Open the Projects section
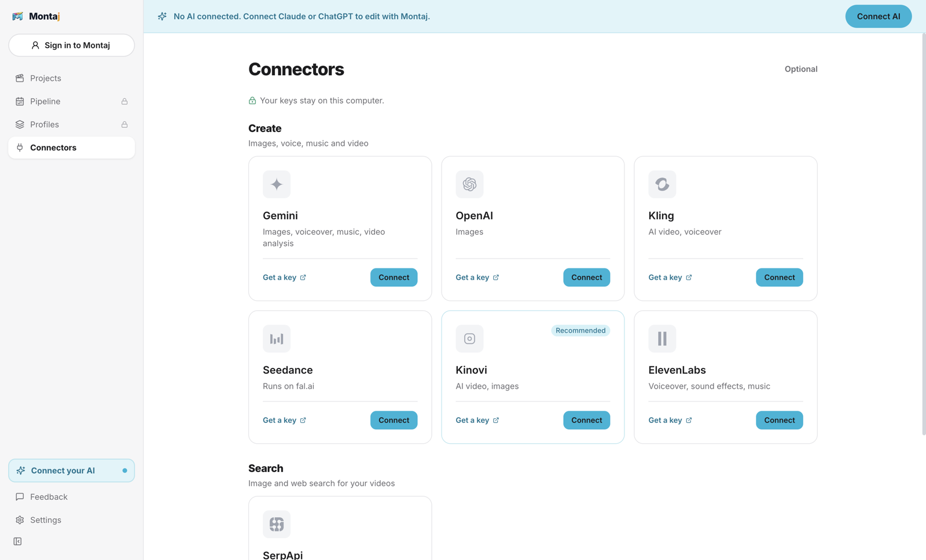 click(72, 78)
